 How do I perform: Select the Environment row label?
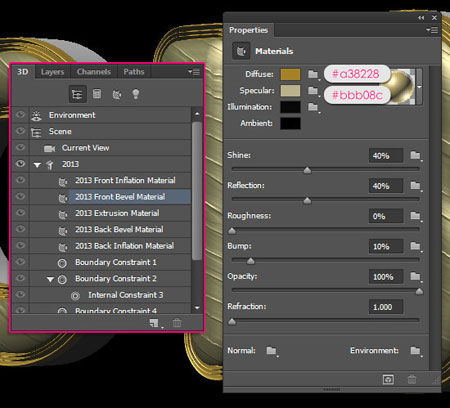point(72,115)
